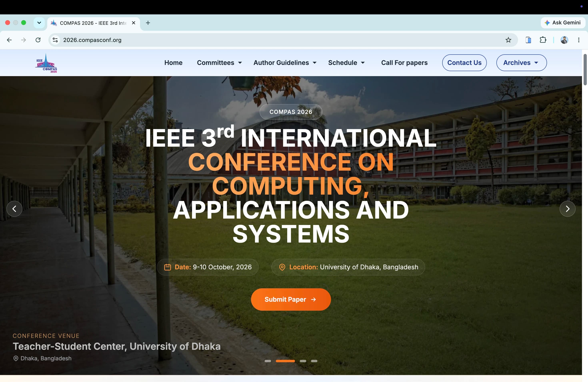
Task: Expand the Schedule dropdown
Action: click(346, 63)
